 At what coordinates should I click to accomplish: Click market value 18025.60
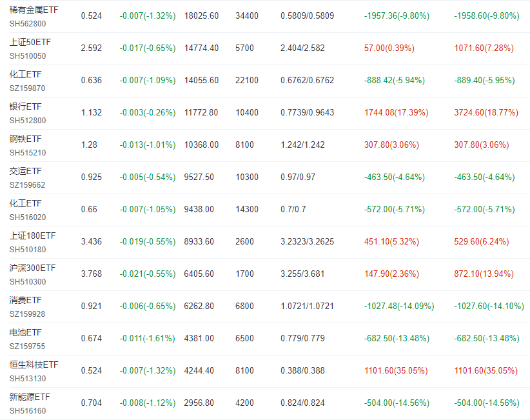tap(201, 16)
